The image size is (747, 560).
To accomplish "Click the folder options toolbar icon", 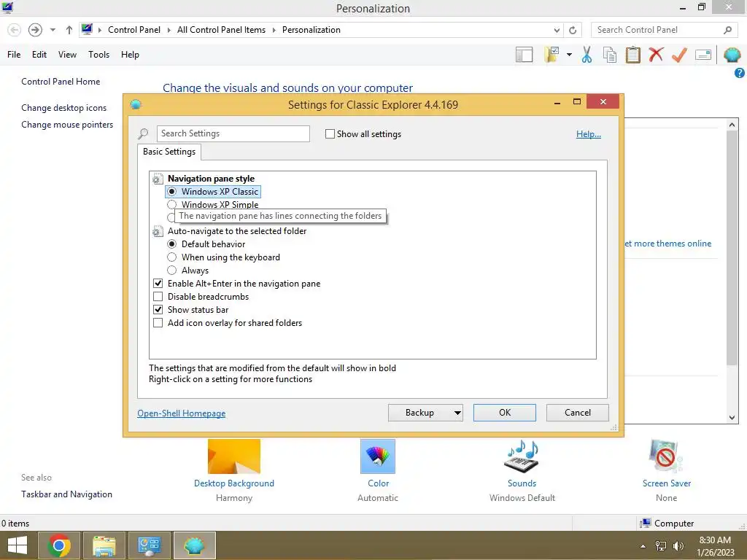I will point(551,55).
